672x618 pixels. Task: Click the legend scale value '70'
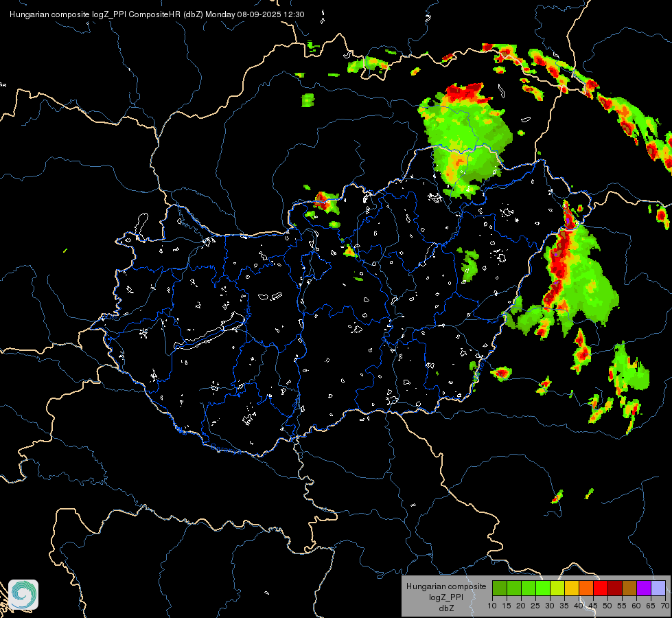point(665,606)
